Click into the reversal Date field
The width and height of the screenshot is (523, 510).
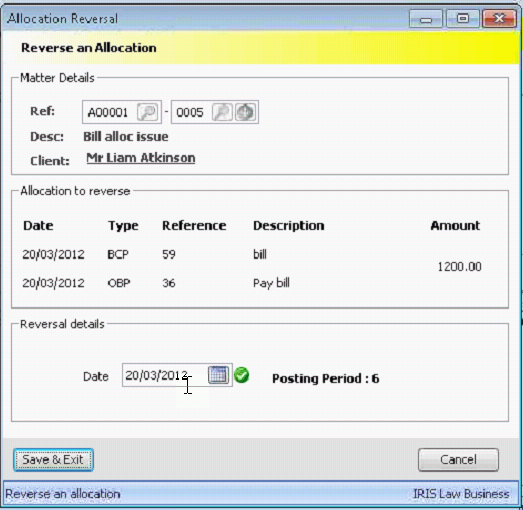click(x=165, y=375)
